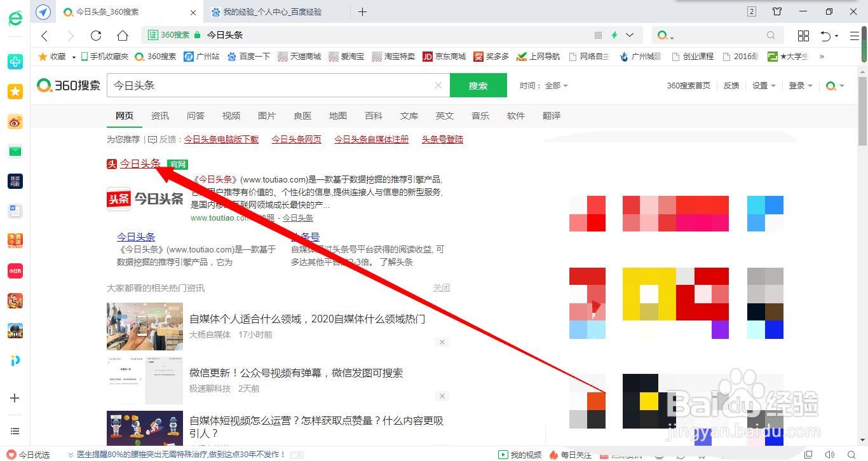Click the 手机收藏夹 bookmark icon

point(83,56)
